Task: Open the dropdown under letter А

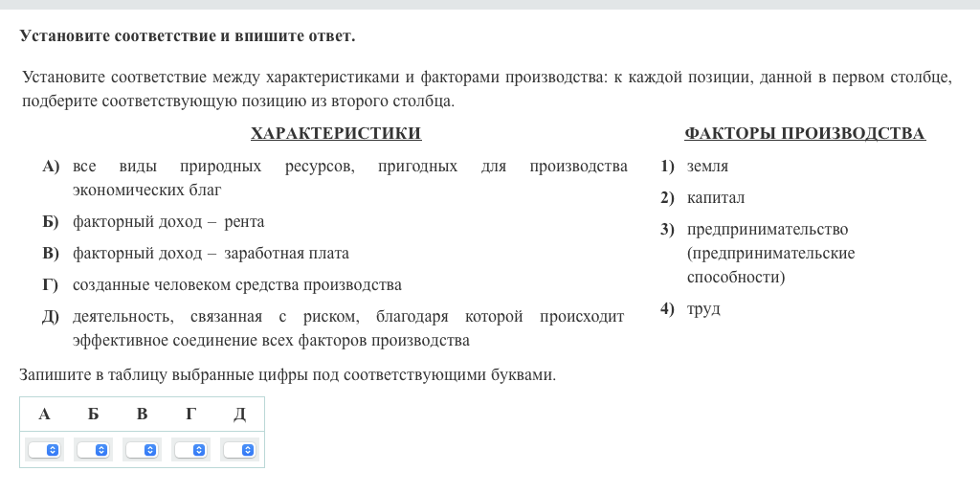Action: [x=44, y=449]
